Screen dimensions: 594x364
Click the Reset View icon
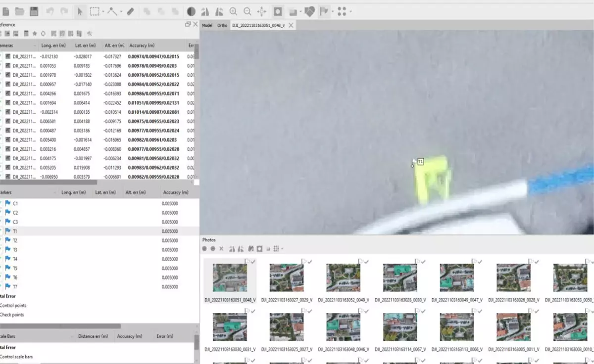pyautogui.click(x=262, y=11)
